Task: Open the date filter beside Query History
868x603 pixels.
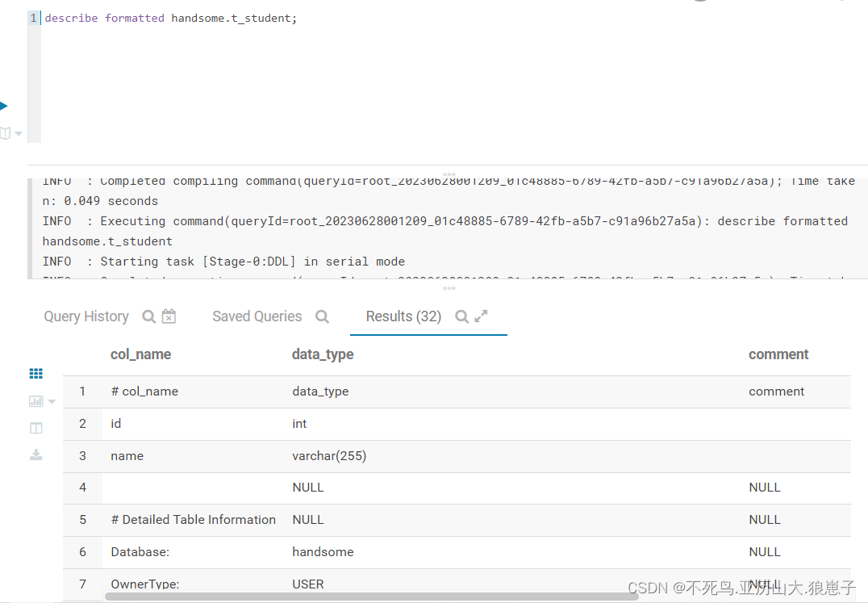Action: point(168,316)
